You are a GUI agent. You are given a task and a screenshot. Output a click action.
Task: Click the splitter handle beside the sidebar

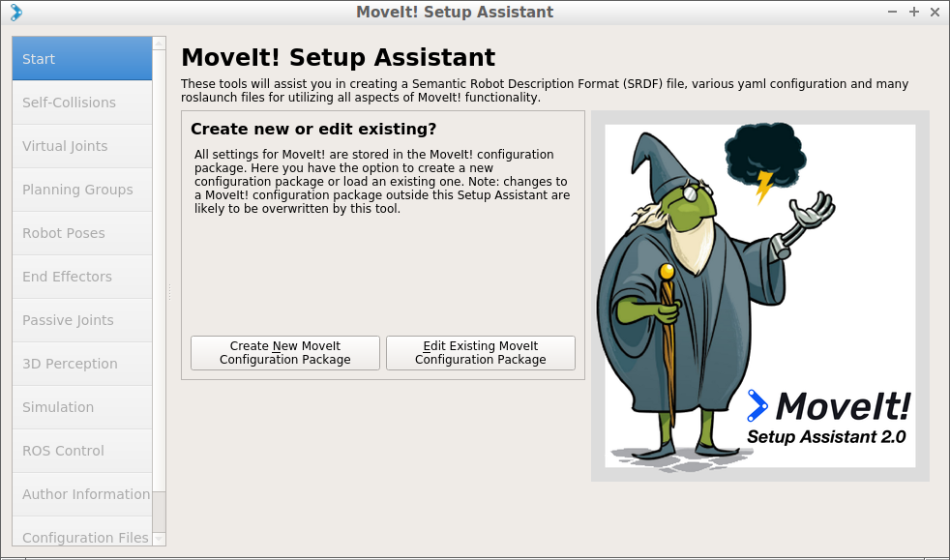coord(169,292)
